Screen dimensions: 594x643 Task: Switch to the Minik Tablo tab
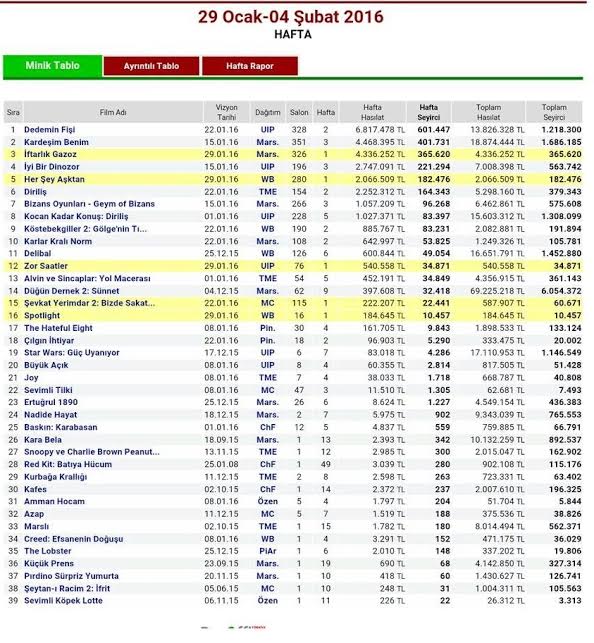[52, 66]
